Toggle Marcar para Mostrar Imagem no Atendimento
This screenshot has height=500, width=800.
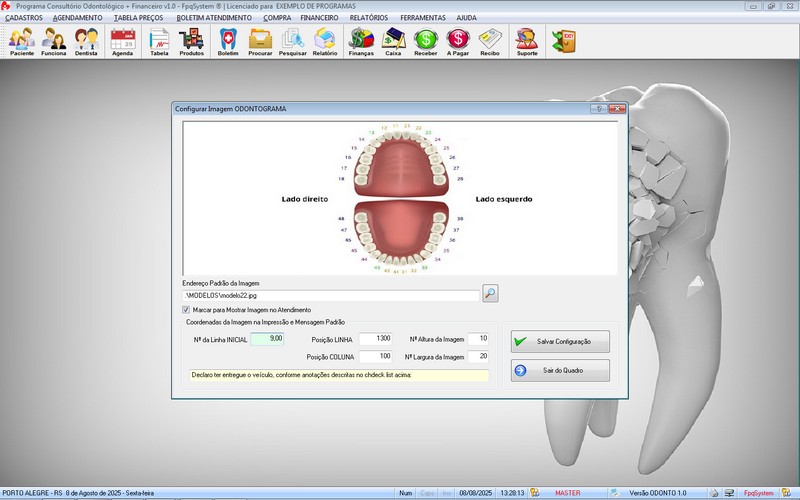187,310
